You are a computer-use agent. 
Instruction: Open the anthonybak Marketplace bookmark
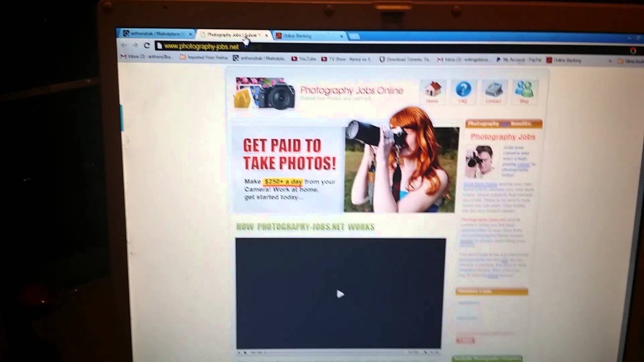click(260, 58)
